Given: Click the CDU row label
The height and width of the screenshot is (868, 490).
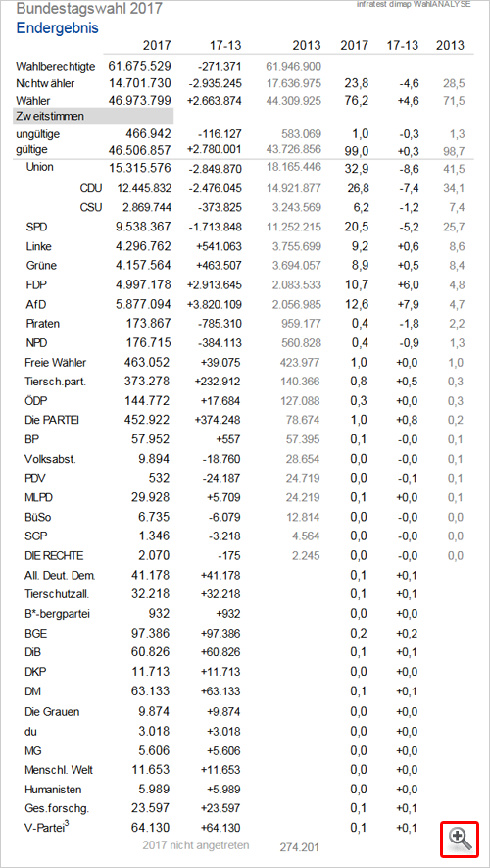Looking at the screenshot, I should pos(91,188).
